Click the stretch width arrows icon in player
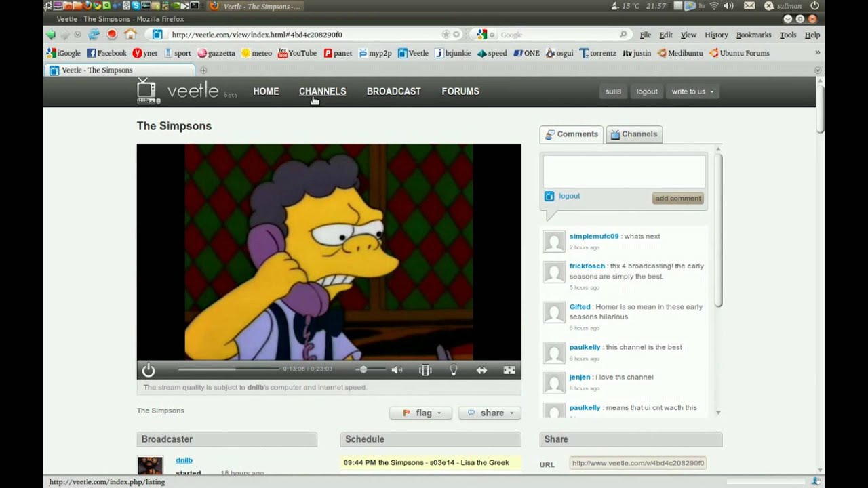The height and width of the screenshot is (488, 868). 481,370
